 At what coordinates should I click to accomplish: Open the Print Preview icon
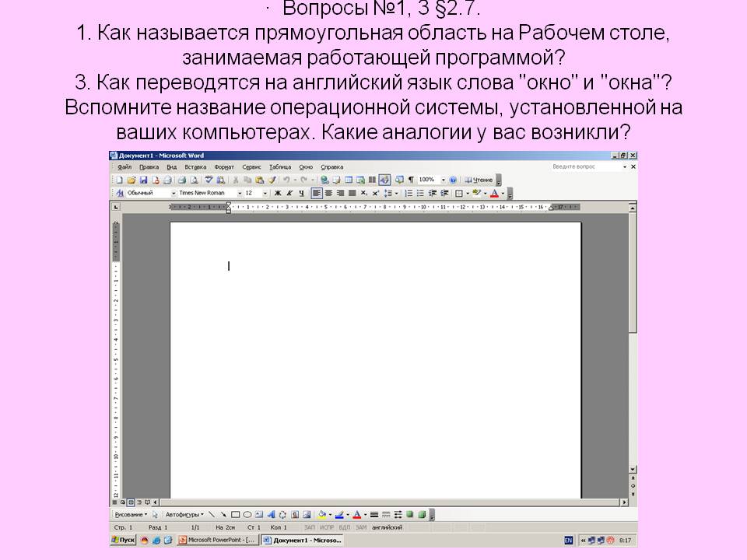pos(193,180)
